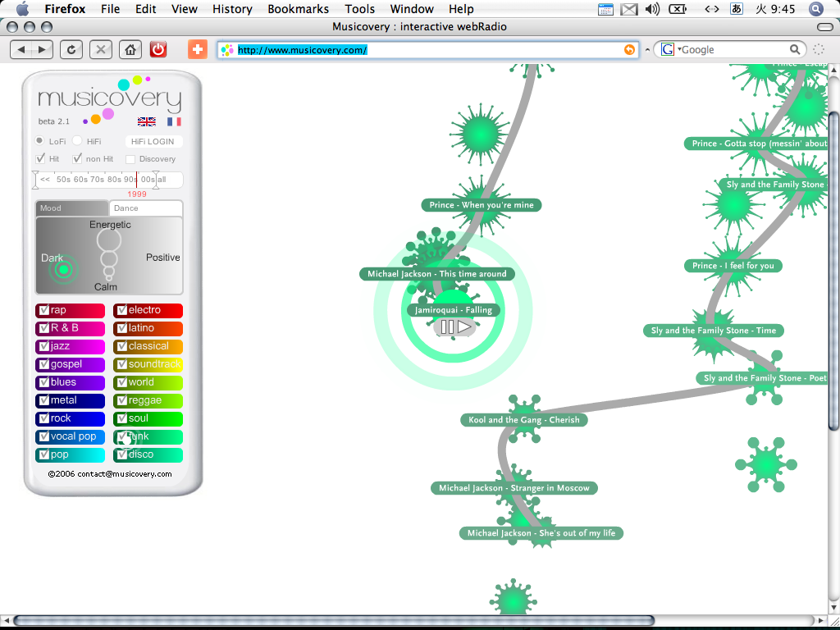
Task: Click the << marker on year slider
Action: [x=45, y=180]
